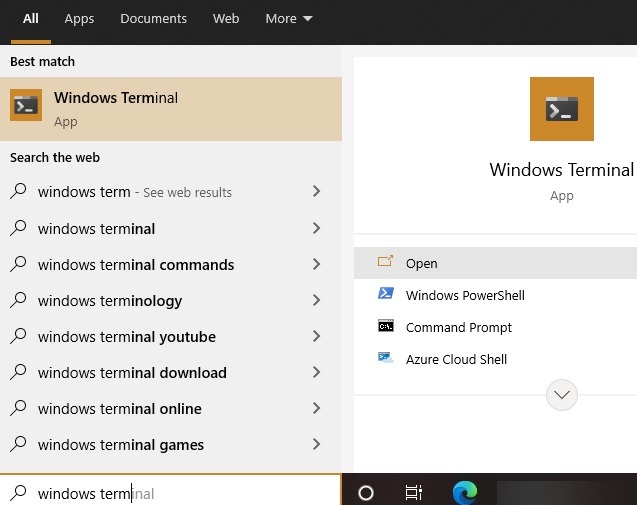Click search icon beside 'windows terminal commands'
637x505 pixels.
point(18,264)
